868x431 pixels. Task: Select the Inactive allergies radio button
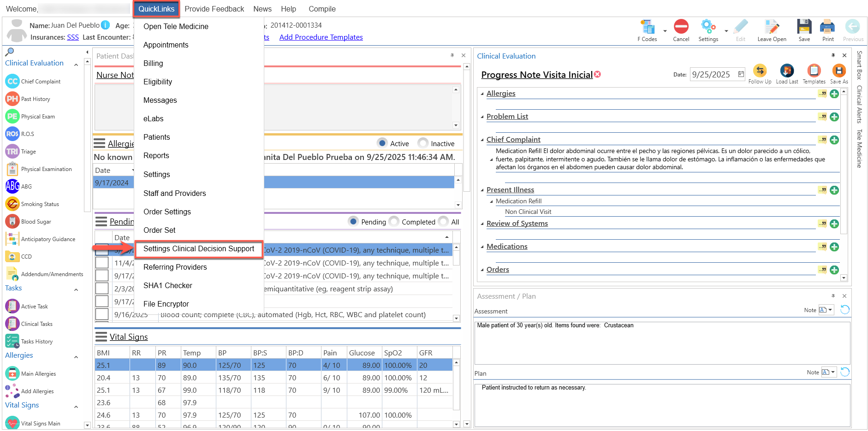tap(422, 143)
